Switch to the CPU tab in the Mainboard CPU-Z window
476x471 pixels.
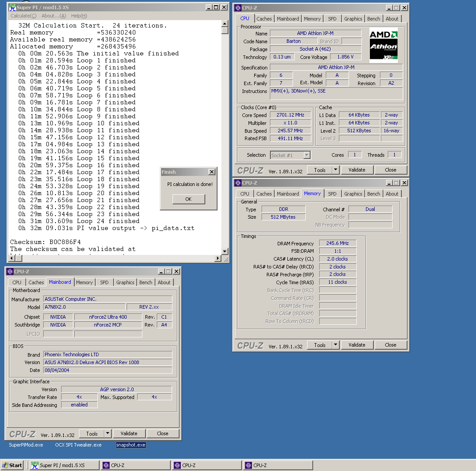[17, 282]
